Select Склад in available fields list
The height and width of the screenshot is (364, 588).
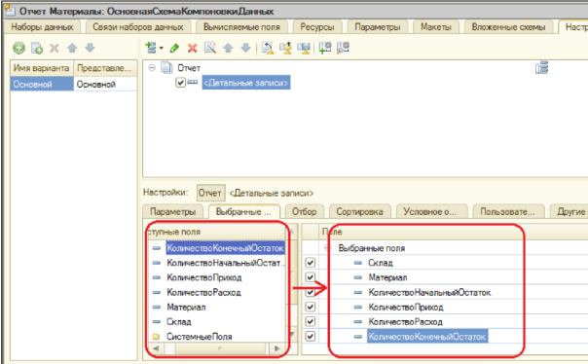[179, 321]
